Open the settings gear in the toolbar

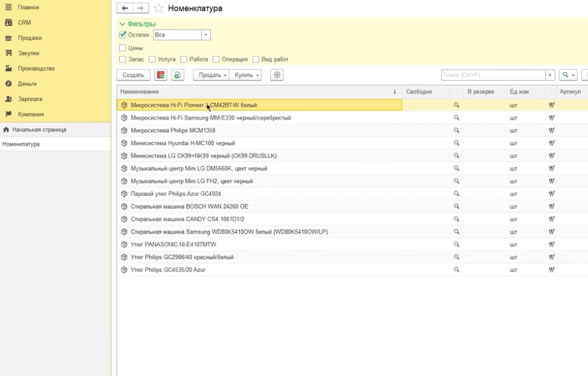click(277, 75)
